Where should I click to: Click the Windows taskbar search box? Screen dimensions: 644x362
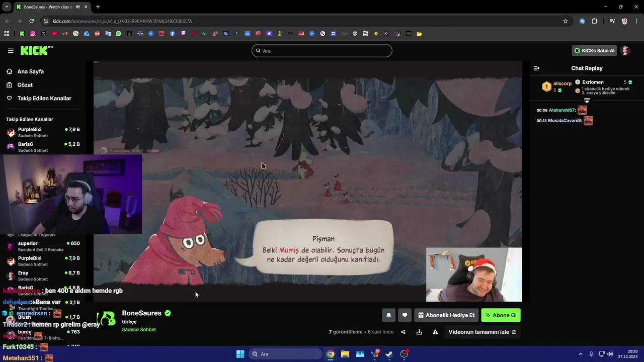[286, 354]
